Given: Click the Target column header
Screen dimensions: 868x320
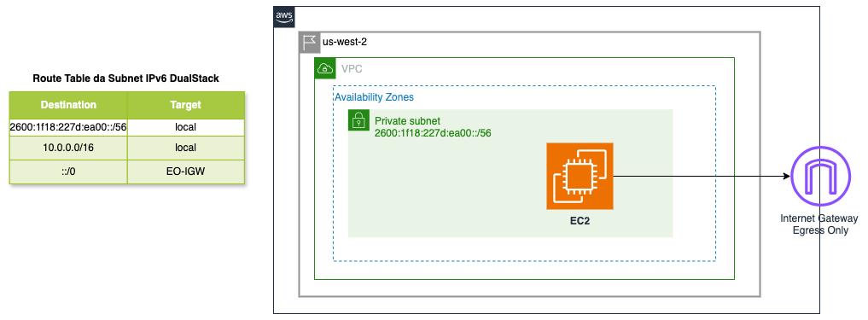Looking at the screenshot, I should [186, 105].
